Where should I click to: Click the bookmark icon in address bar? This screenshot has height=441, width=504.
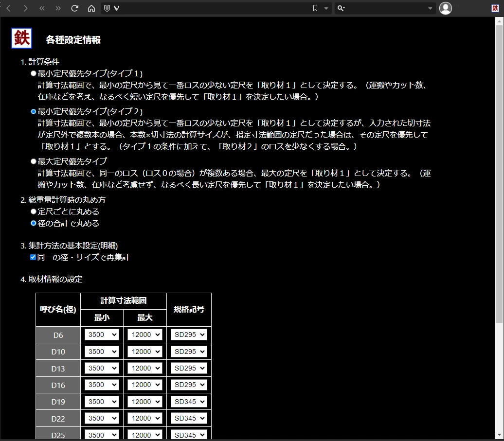(x=315, y=8)
